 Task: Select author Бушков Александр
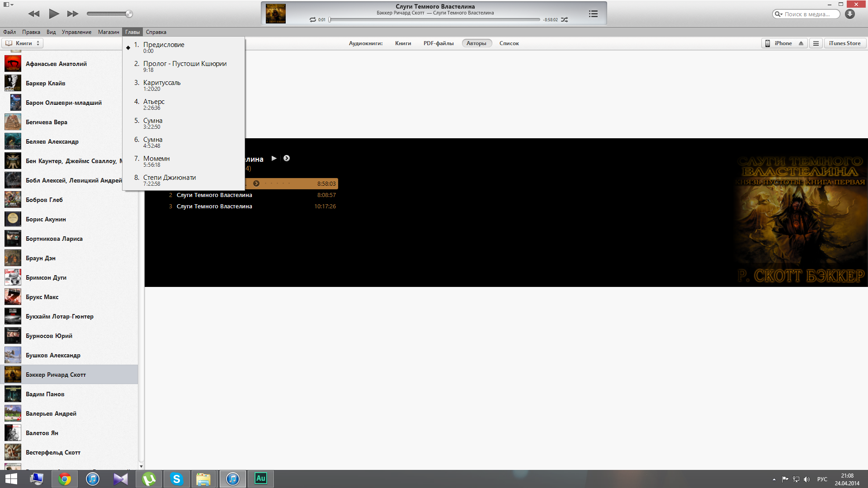pos(69,355)
